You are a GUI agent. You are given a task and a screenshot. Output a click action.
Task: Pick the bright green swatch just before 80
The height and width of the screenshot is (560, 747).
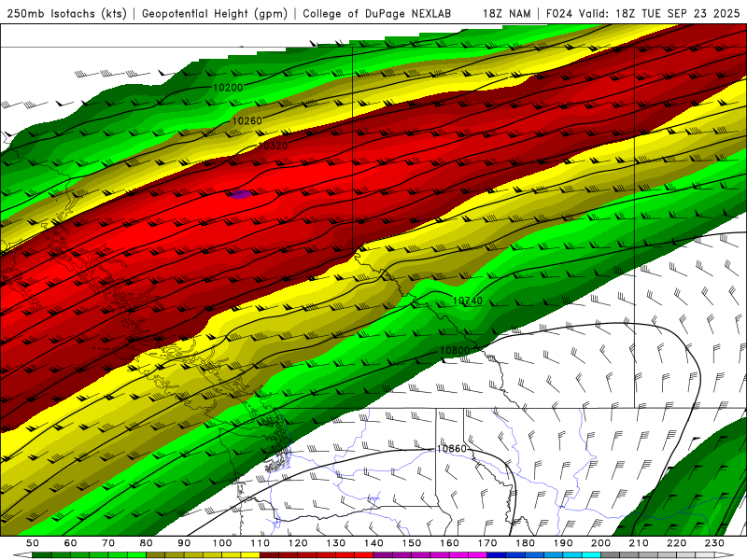tap(136, 554)
